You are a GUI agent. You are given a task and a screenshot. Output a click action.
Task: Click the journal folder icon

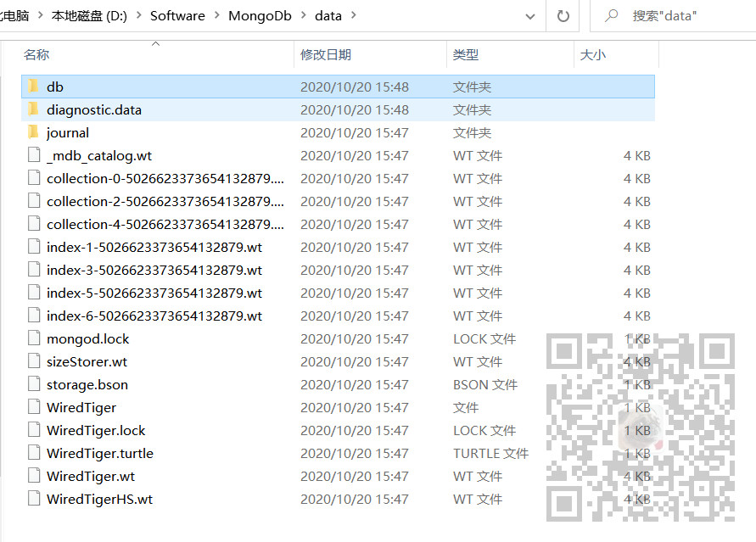[x=33, y=132]
